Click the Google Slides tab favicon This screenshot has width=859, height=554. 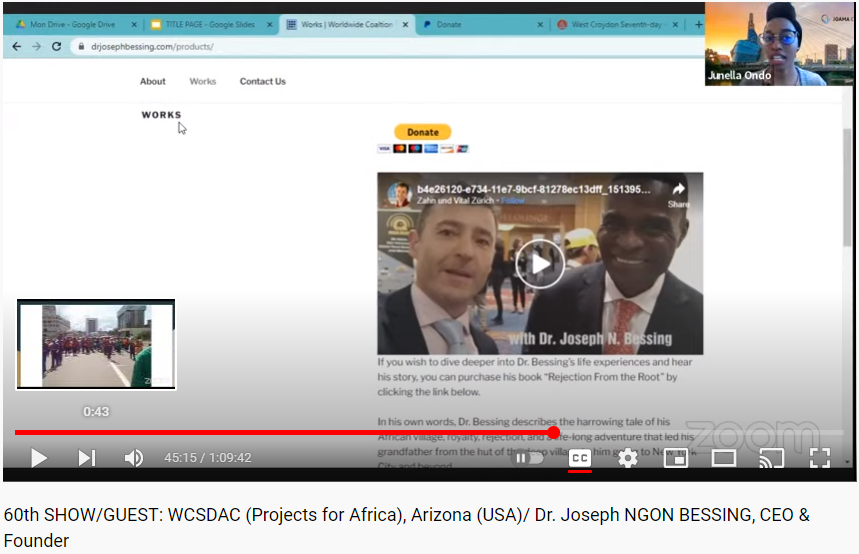[x=156, y=25]
